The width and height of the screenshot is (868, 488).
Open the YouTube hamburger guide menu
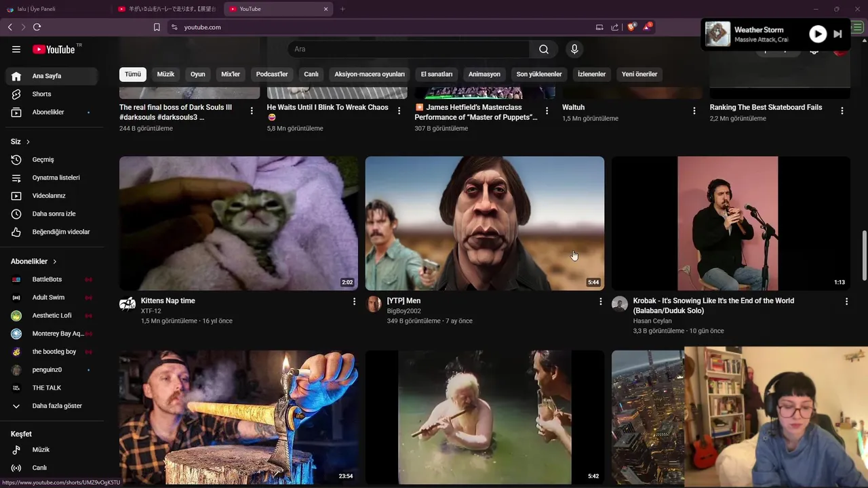coord(16,49)
